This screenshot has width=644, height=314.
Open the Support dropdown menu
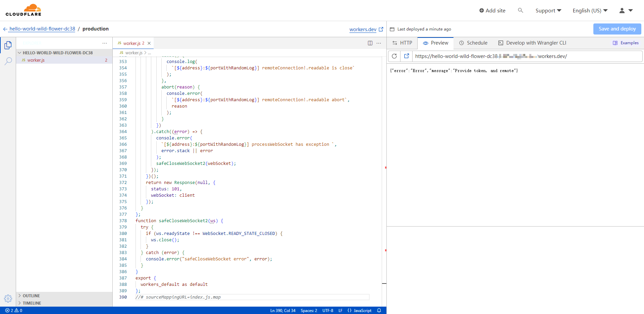pos(548,11)
